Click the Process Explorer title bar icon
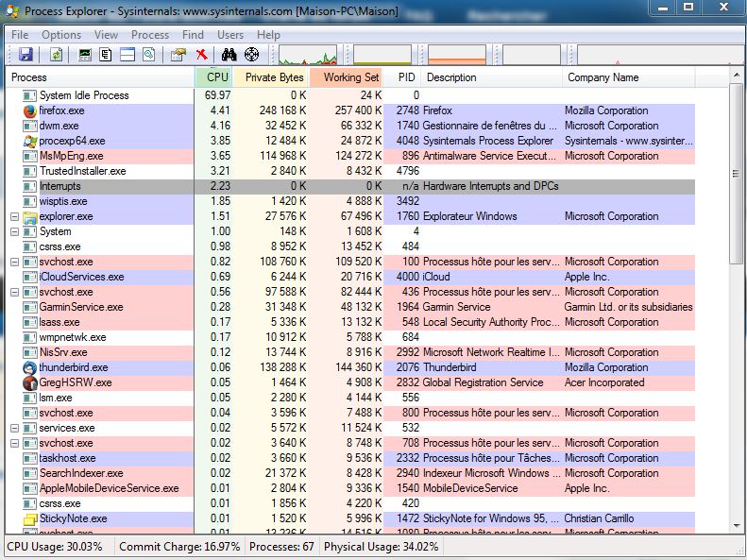Viewport: 747px width, 560px height. click(11, 10)
